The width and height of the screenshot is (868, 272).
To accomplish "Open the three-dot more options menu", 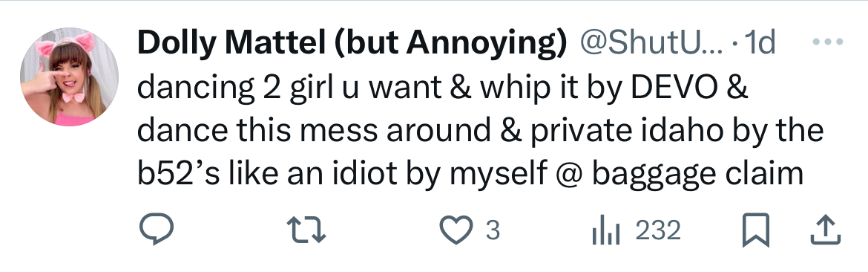I will [828, 42].
